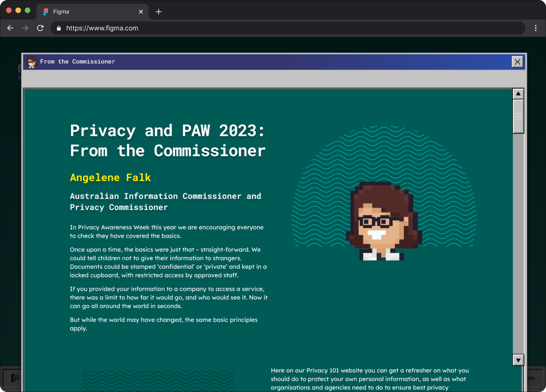Click the vertical scrollbar thumb
The height and width of the screenshot is (392, 546).
[518, 117]
